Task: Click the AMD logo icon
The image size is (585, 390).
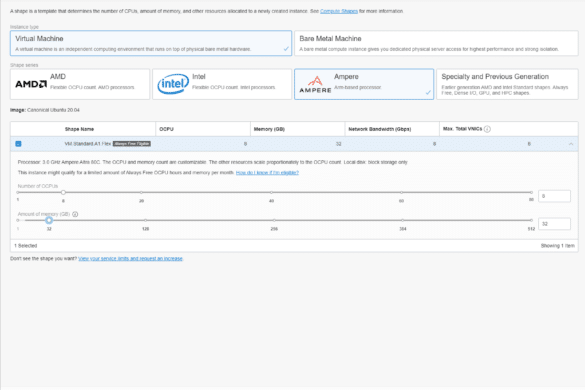Action: coord(31,84)
